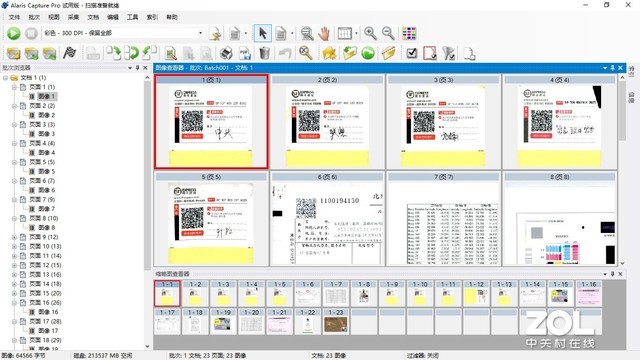The width and height of the screenshot is (640, 360).
Task: Collapse the 页面 1 (1) tree node
Action: 14,87
